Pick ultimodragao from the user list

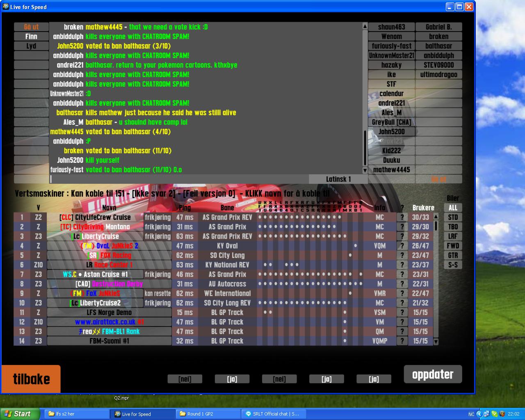coord(439,75)
